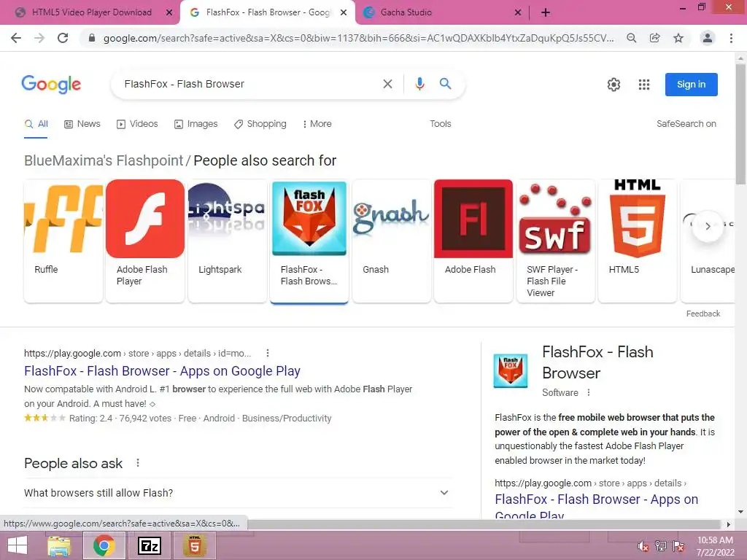Viewport: 747px width, 560px height.
Task: Go back to the previous page
Action: (16, 38)
